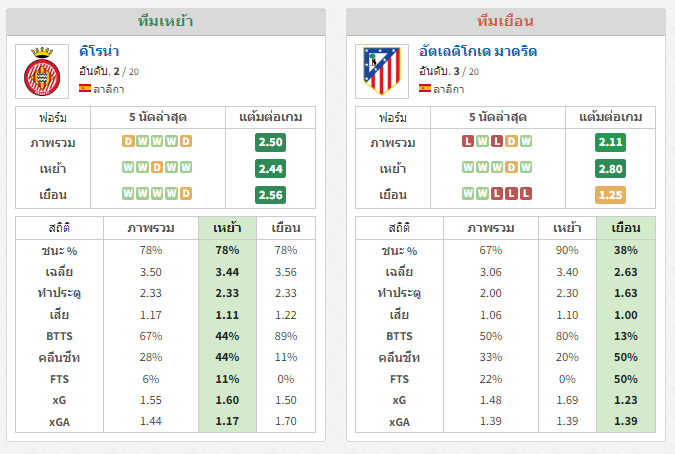Select the home team panel header
This screenshot has height=454, width=675.
point(166,22)
